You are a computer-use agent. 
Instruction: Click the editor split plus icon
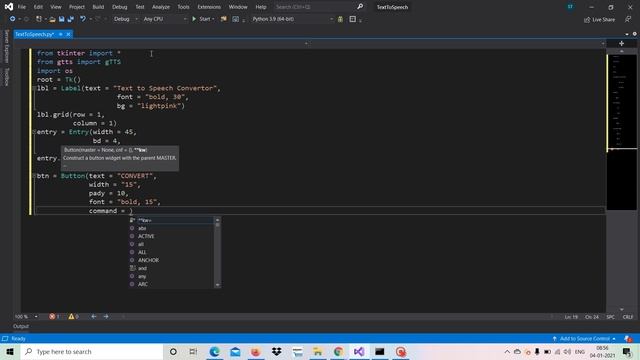pos(621,43)
